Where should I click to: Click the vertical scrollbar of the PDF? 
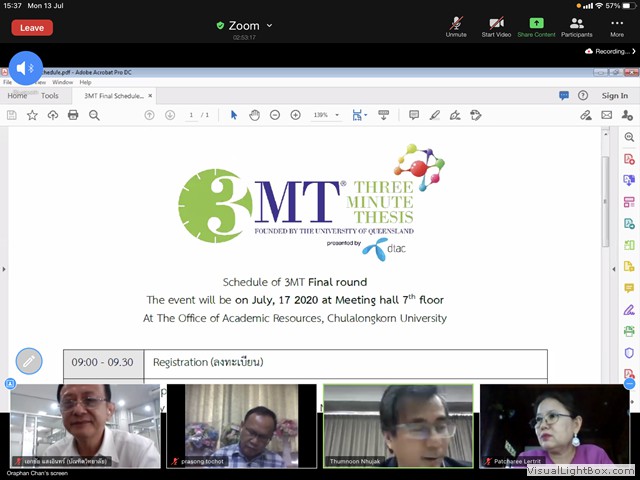coord(606,202)
